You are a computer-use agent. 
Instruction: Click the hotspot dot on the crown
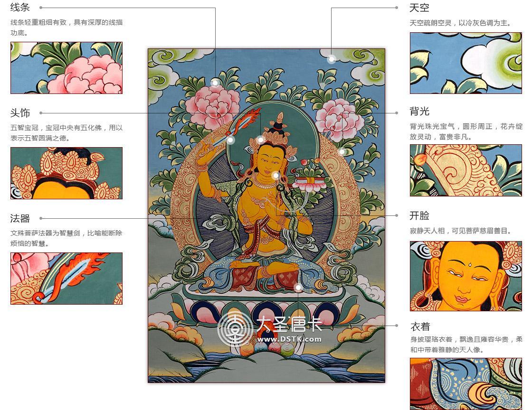[x=261, y=140]
